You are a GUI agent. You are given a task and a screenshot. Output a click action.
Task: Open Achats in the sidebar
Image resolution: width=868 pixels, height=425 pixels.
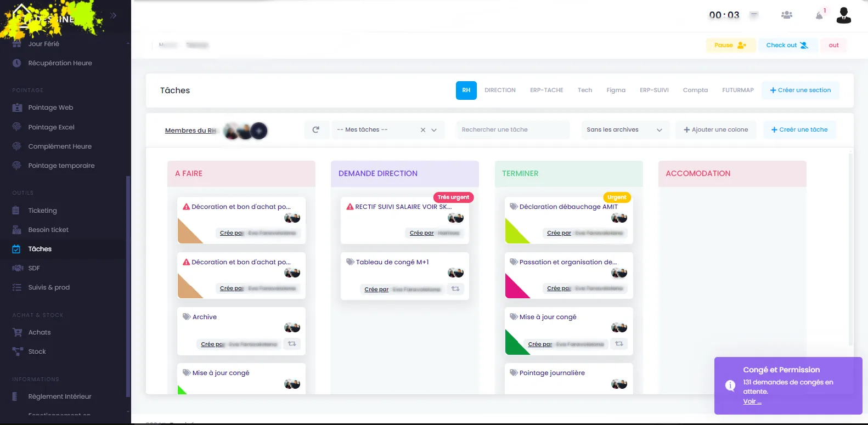(40, 332)
